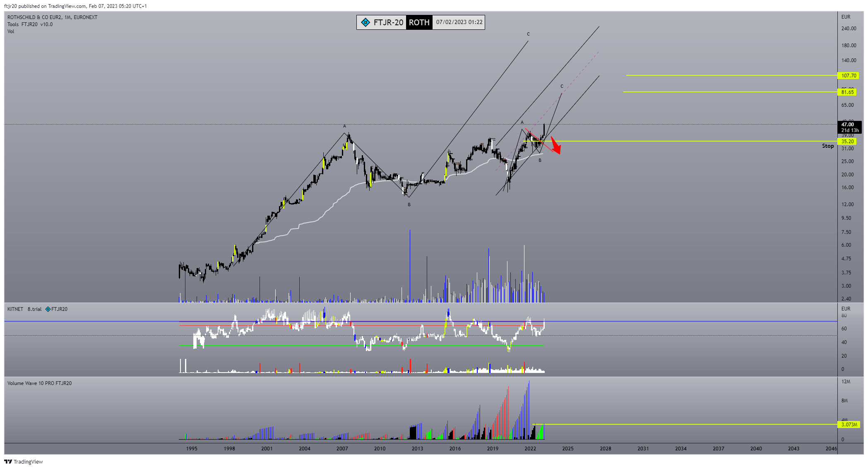Click the 2.40 price scale value
The width and height of the screenshot is (868, 469).
point(846,299)
